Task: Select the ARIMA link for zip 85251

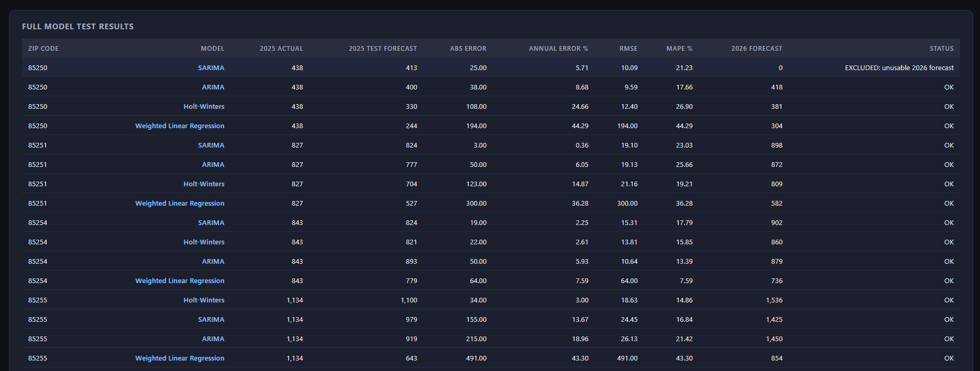Action: (x=213, y=165)
